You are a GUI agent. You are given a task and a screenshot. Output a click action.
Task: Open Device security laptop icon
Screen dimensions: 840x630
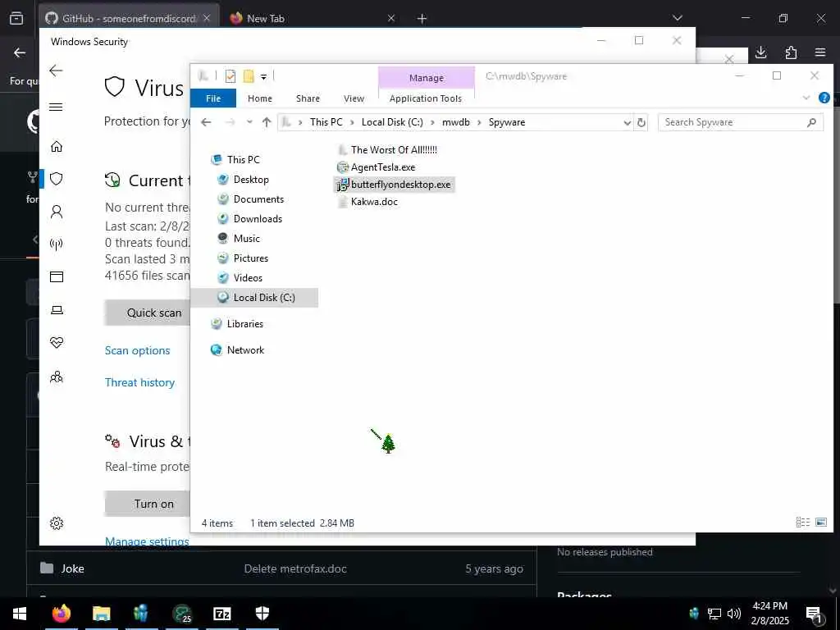57,309
